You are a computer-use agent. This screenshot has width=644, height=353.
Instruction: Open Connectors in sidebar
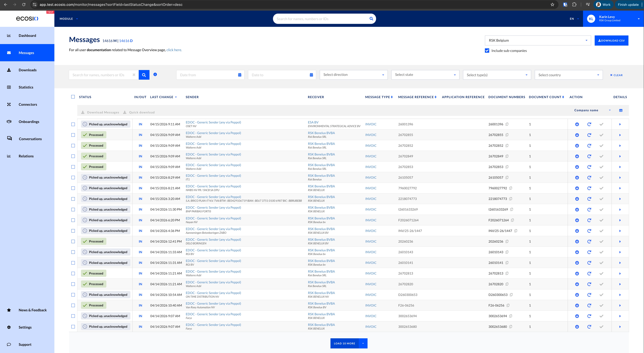pos(27,105)
